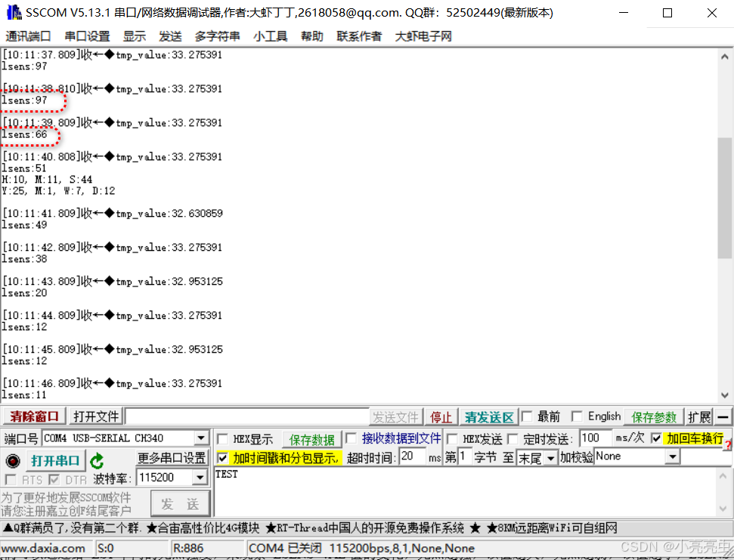Open the 串口设置 menu
The image size is (734, 560).
[87, 36]
